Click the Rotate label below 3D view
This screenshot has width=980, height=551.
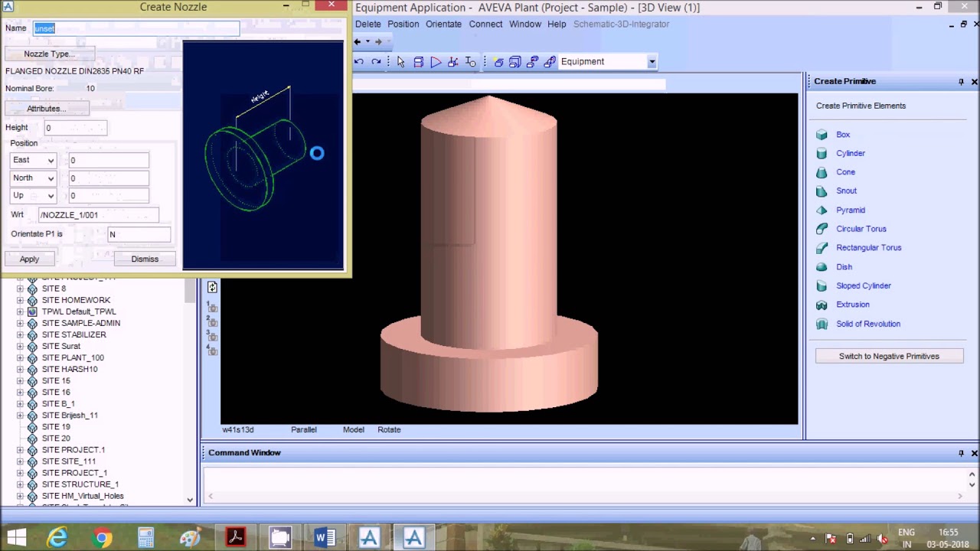coord(389,429)
